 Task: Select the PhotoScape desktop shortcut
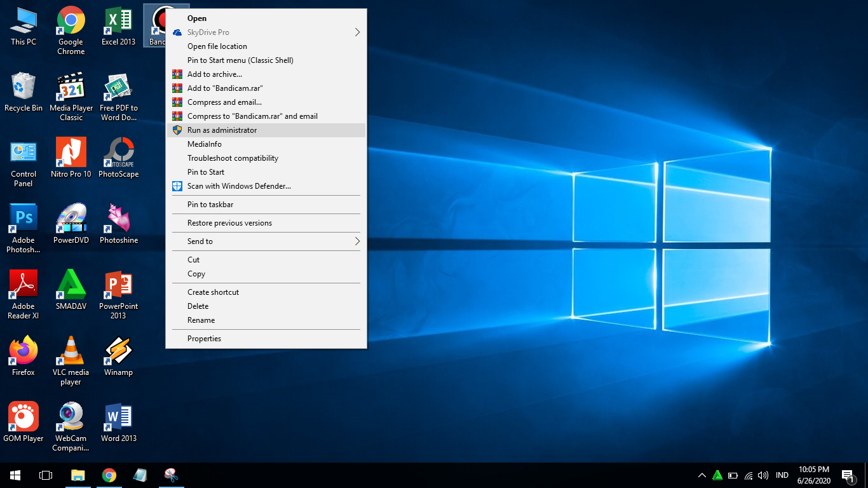pyautogui.click(x=119, y=159)
